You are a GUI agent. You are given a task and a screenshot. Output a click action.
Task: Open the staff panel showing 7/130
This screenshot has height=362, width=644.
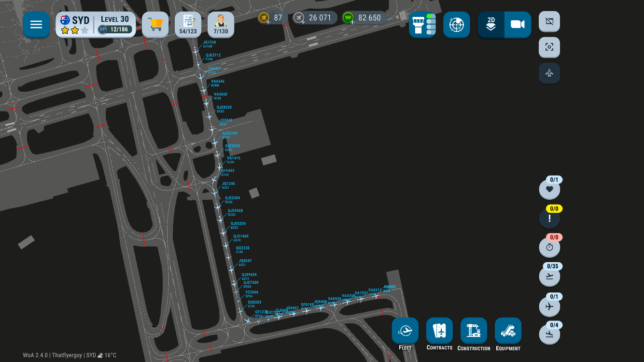(221, 25)
